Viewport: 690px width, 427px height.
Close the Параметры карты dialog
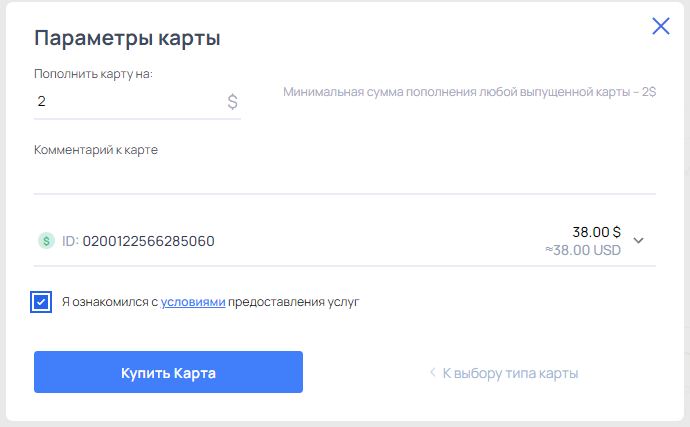[x=661, y=26]
